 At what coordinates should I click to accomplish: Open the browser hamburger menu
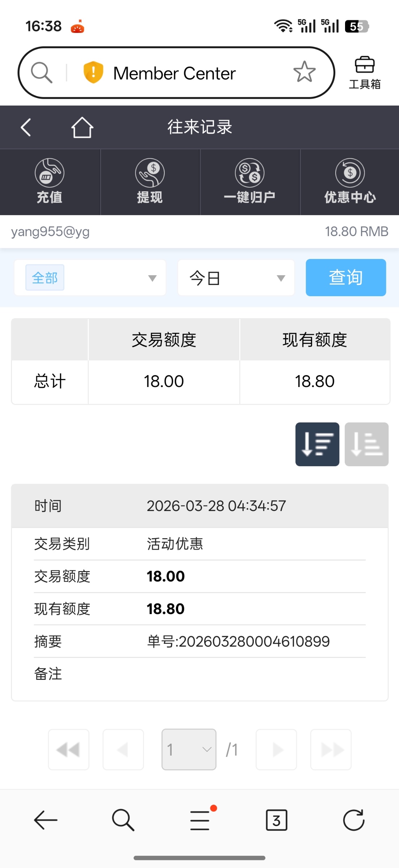tap(200, 820)
